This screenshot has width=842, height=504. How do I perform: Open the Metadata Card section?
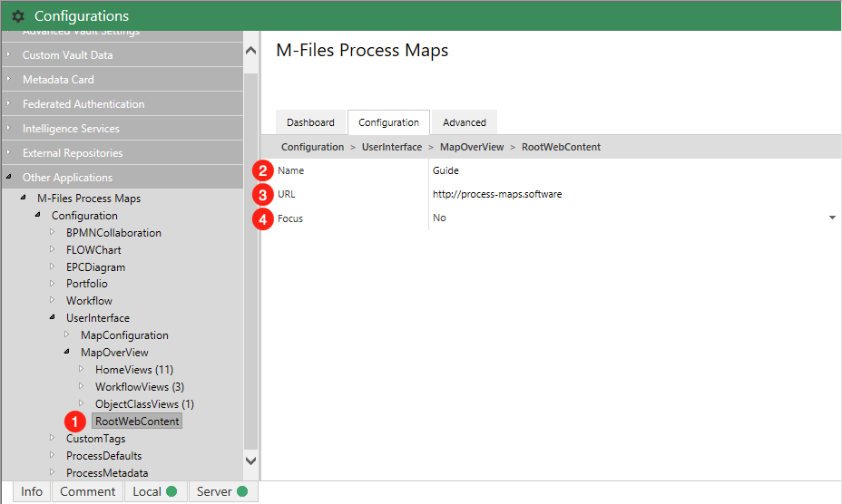(x=58, y=80)
